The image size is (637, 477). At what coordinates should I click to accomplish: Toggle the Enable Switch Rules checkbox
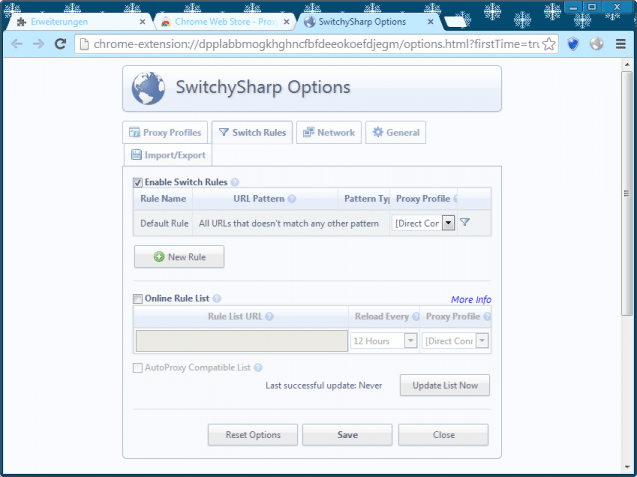click(138, 182)
